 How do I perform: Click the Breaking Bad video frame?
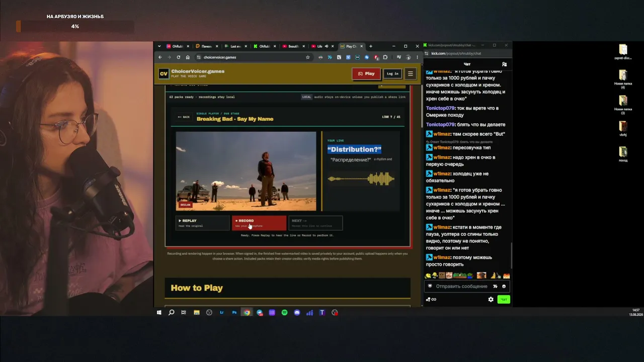[246, 171]
